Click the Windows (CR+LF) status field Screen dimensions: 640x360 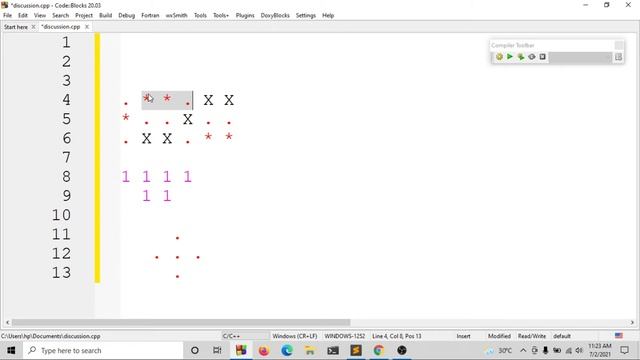pyautogui.click(x=295, y=336)
